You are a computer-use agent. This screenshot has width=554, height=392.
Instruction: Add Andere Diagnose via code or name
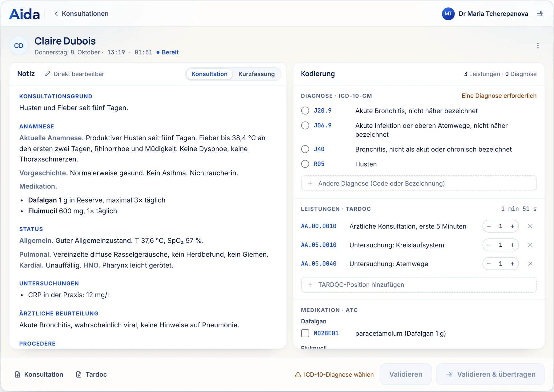[x=419, y=183]
